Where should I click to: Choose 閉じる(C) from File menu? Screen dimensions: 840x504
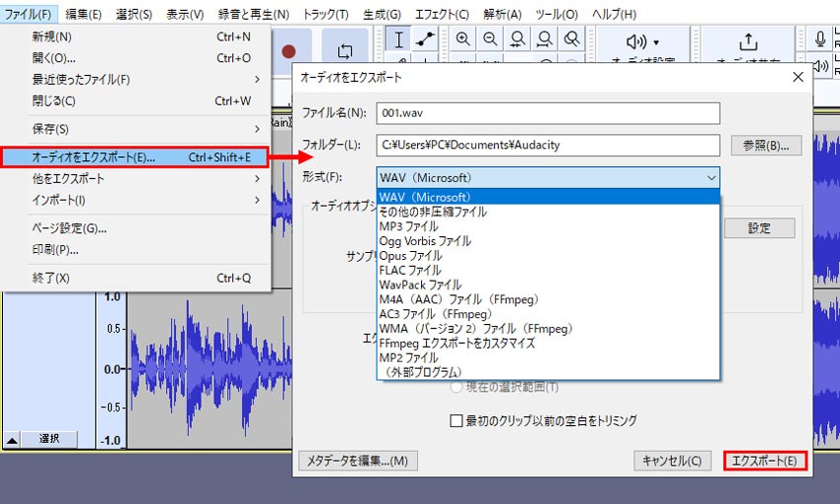pos(135,101)
